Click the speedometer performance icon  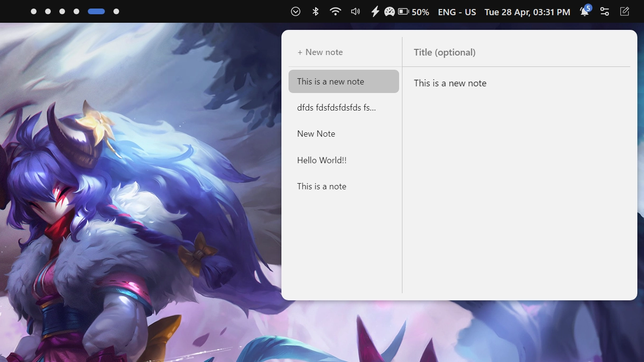pyautogui.click(x=390, y=12)
